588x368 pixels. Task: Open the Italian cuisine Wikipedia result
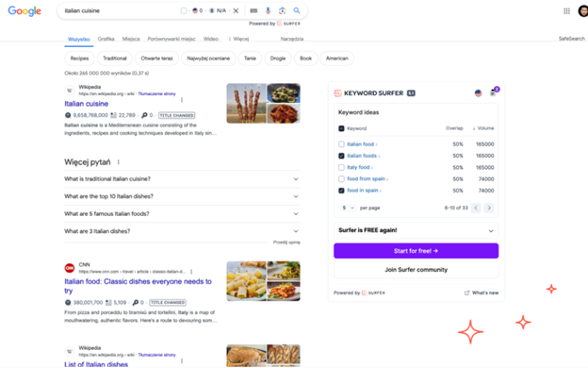[x=87, y=104]
